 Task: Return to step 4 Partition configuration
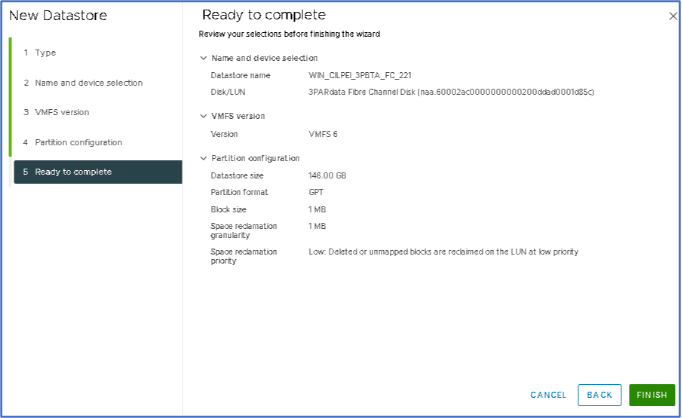(78, 142)
